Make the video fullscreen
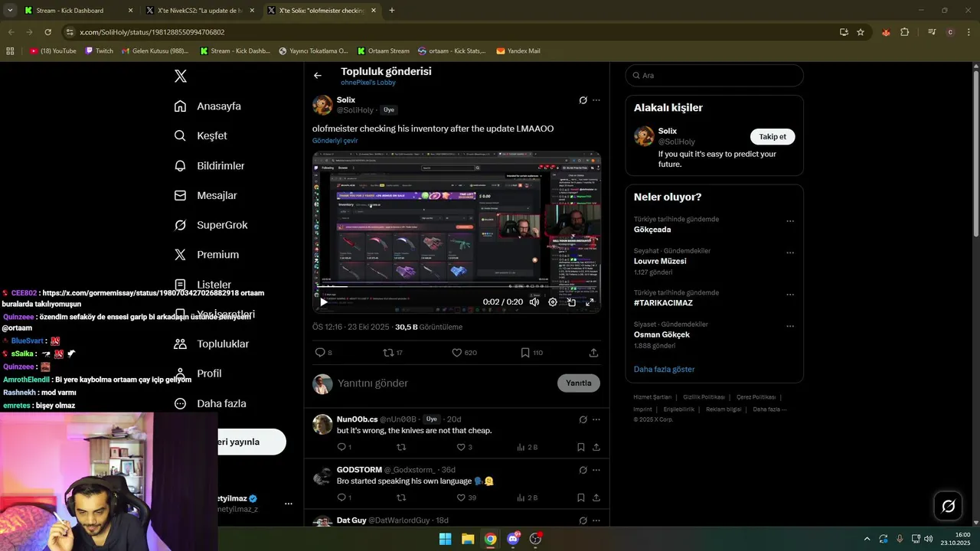The height and width of the screenshot is (551, 980). (590, 302)
